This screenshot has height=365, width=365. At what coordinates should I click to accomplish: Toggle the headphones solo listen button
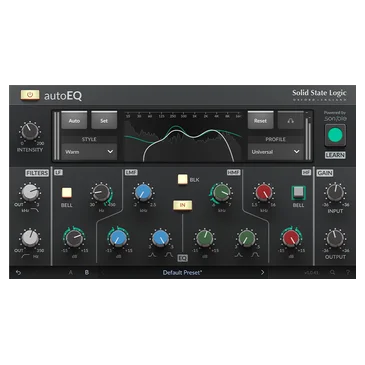point(290,121)
